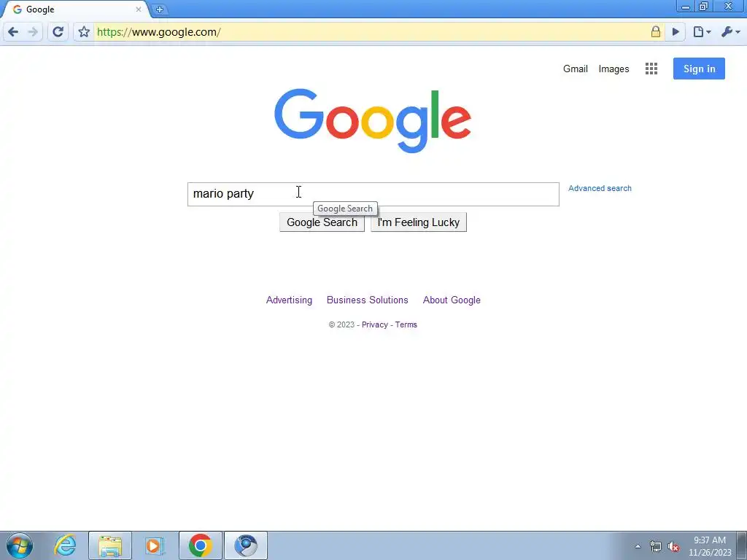Switch to Google Chrome taskbar icon
Screen dimensions: 747x560
(x=200, y=545)
